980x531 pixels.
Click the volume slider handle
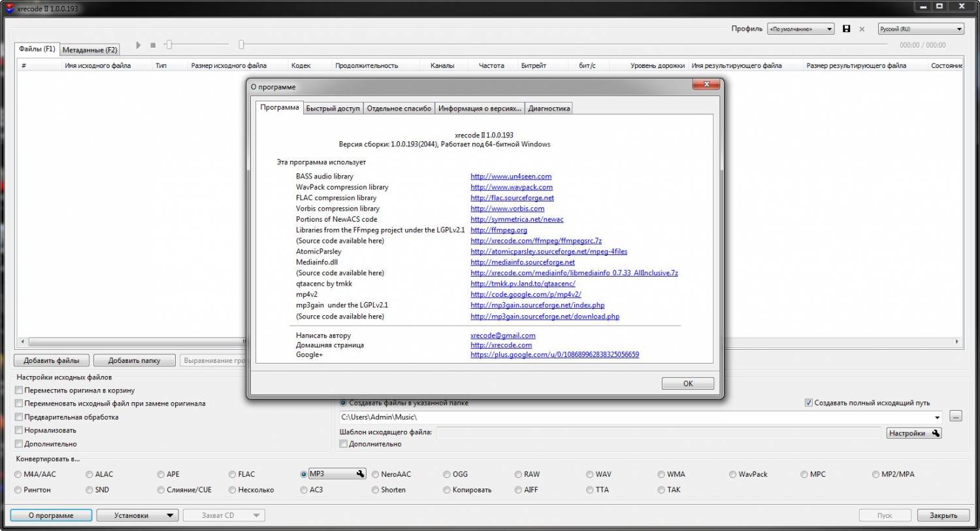(x=169, y=44)
